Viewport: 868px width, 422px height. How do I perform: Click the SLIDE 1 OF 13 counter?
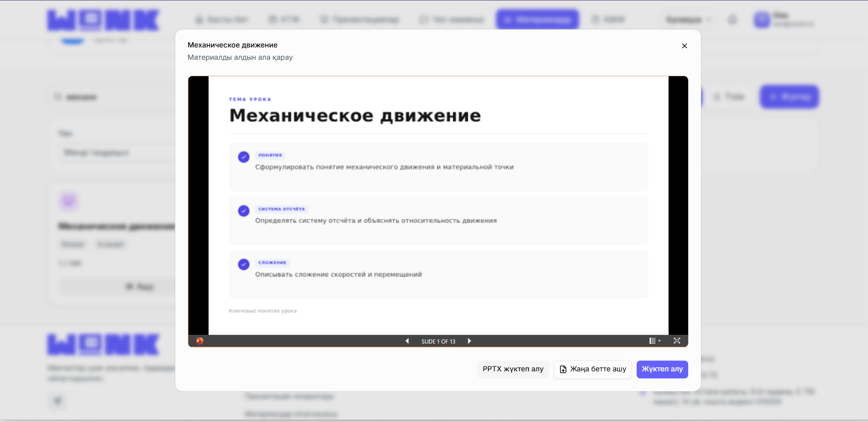tap(438, 341)
